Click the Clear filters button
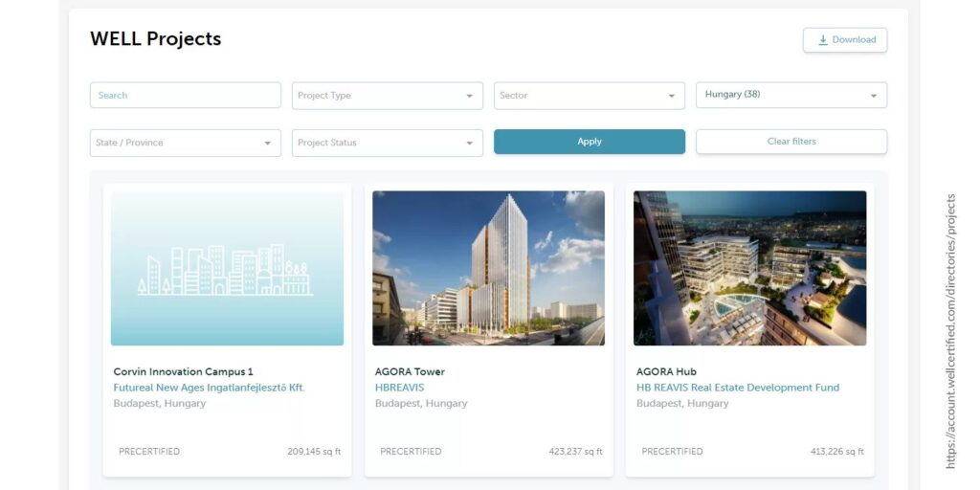The image size is (980, 490). (791, 142)
